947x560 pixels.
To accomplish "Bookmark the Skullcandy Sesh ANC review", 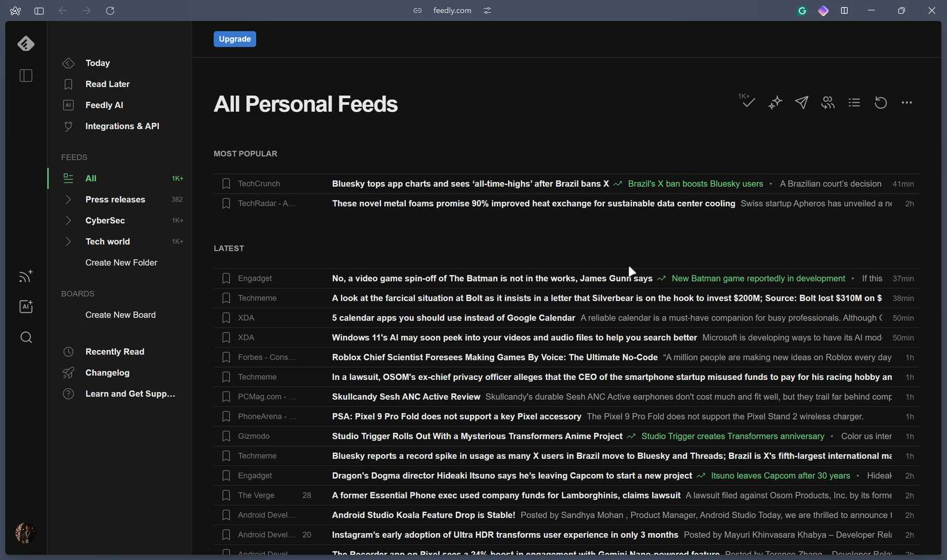I will 226,396.
